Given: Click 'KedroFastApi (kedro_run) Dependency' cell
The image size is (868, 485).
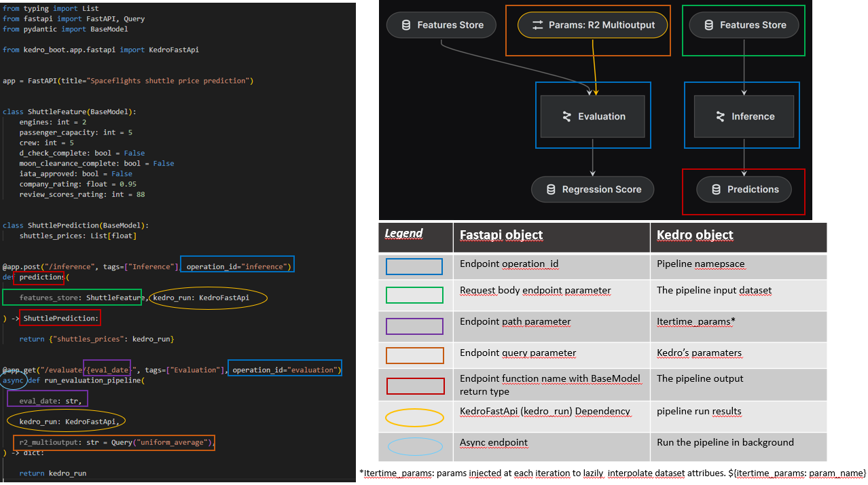Looking at the screenshot, I should coord(551,416).
